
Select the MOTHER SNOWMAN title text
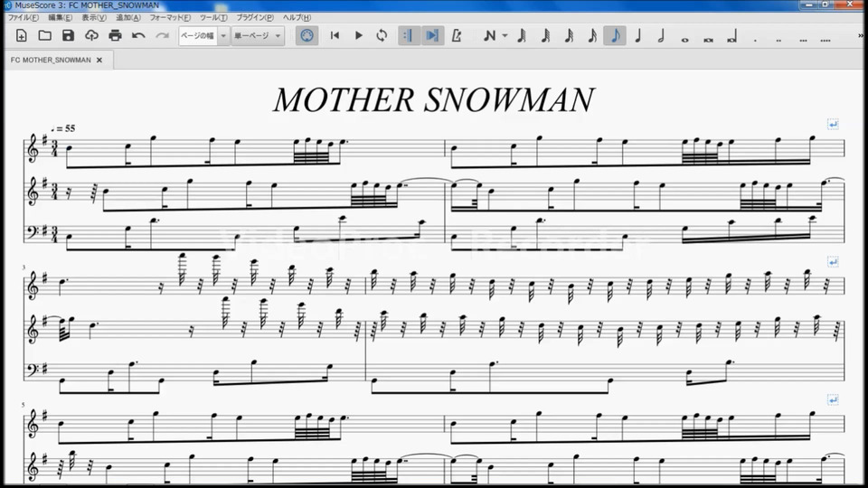pos(434,100)
